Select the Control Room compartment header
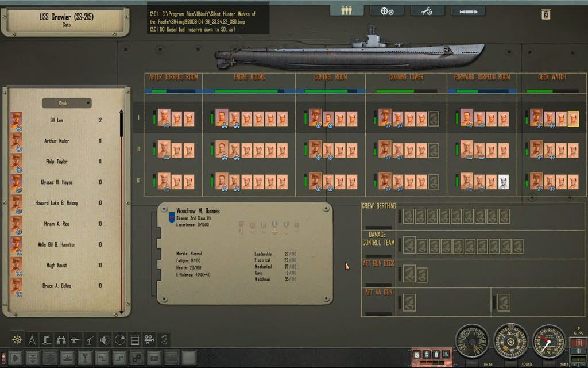The image size is (588, 368). tap(330, 77)
